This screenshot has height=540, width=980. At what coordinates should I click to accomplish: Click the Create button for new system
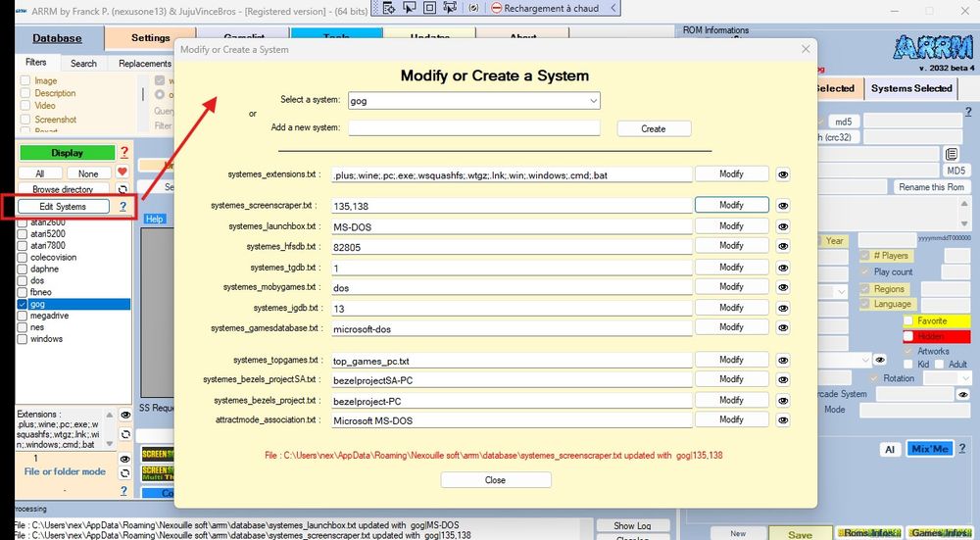tap(654, 128)
